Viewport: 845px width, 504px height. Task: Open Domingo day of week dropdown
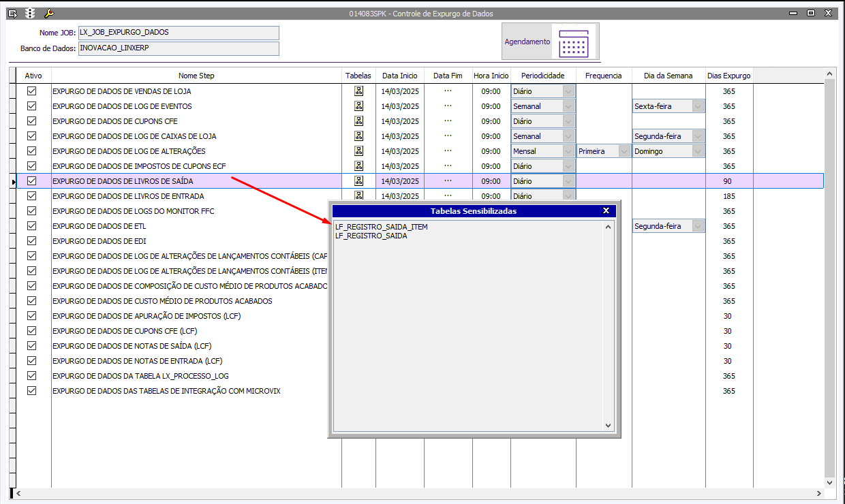tap(698, 151)
